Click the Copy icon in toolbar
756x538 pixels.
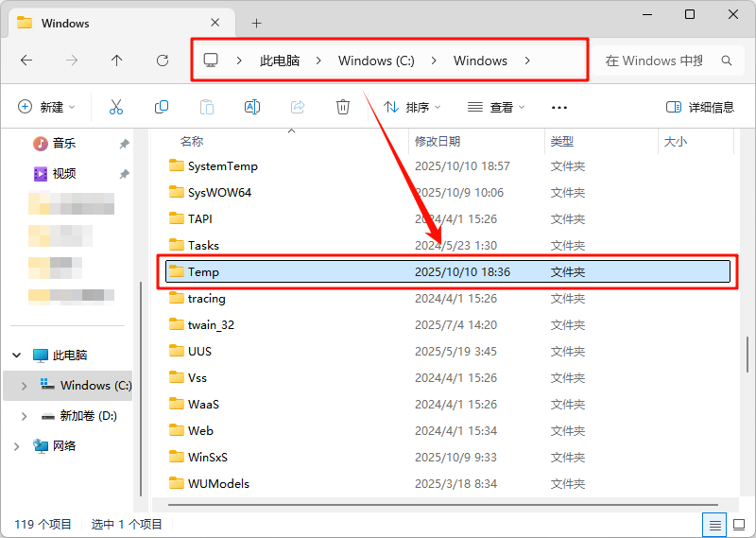pyautogui.click(x=162, y=107)
